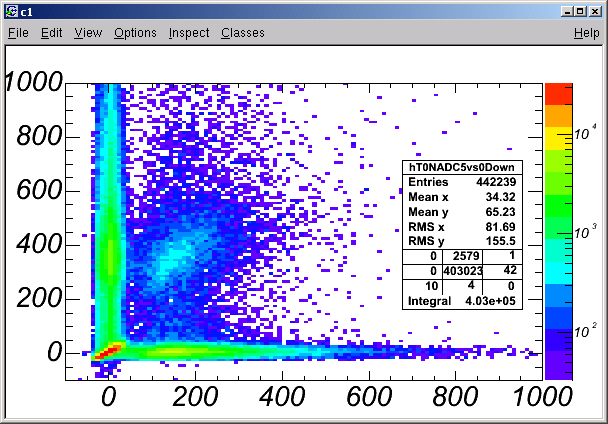Select the hT0NADC5vs0Down stats box title

(462, 167)
